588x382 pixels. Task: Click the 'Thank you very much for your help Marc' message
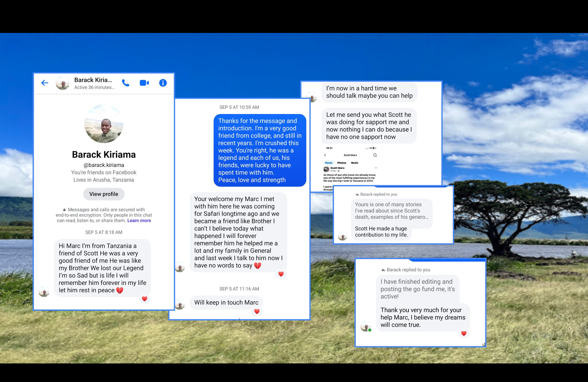[x=423, y=317]
